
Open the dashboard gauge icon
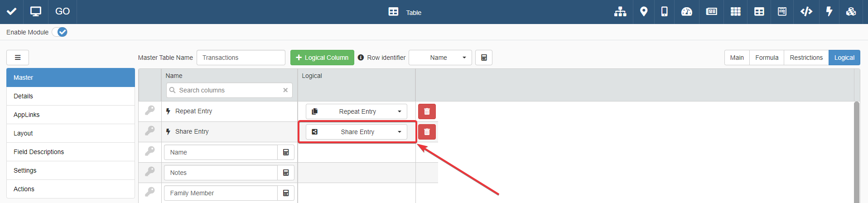coord(687,12)
